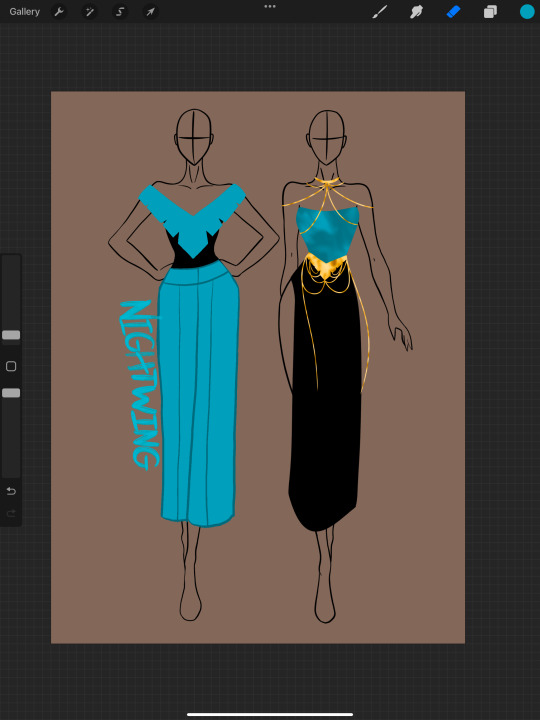Screen dimensions: 540x720
Task: Open the teal active color picker
Action: 527,11
